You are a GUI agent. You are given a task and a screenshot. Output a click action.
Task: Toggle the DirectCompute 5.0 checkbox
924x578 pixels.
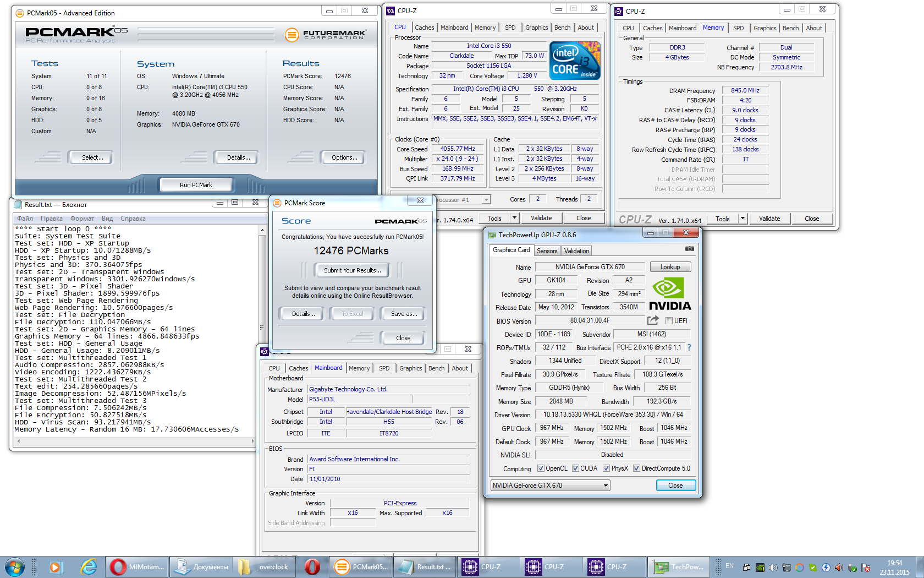point(636,468)
